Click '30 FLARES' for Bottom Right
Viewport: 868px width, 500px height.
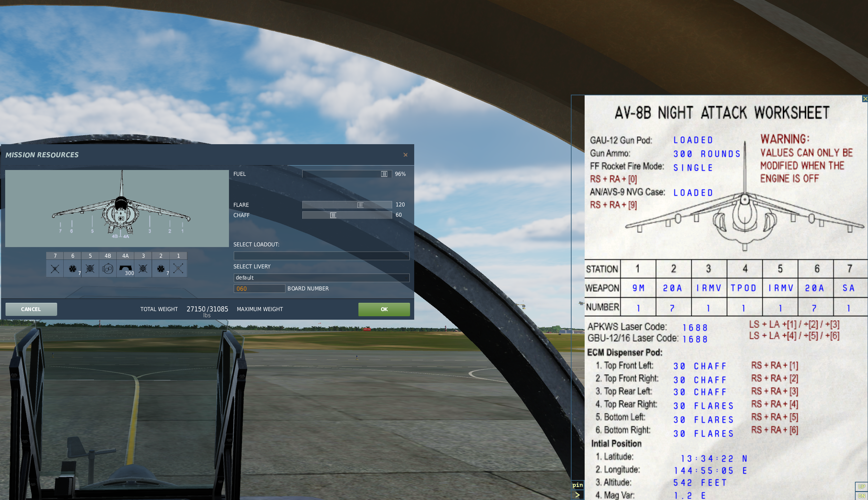click(x=703, y=434)
